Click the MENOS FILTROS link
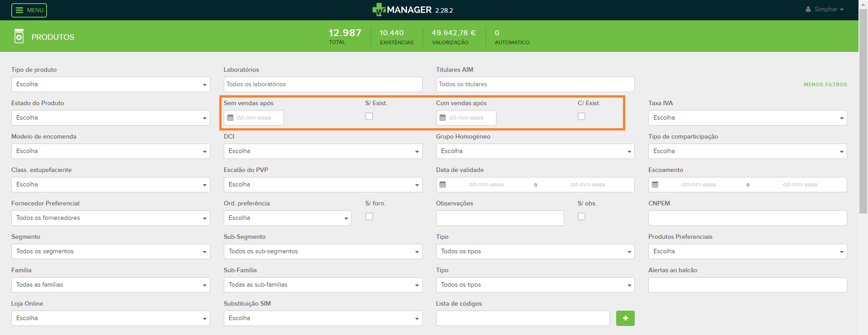Screen dimensions: 868x335 [825, 84]
